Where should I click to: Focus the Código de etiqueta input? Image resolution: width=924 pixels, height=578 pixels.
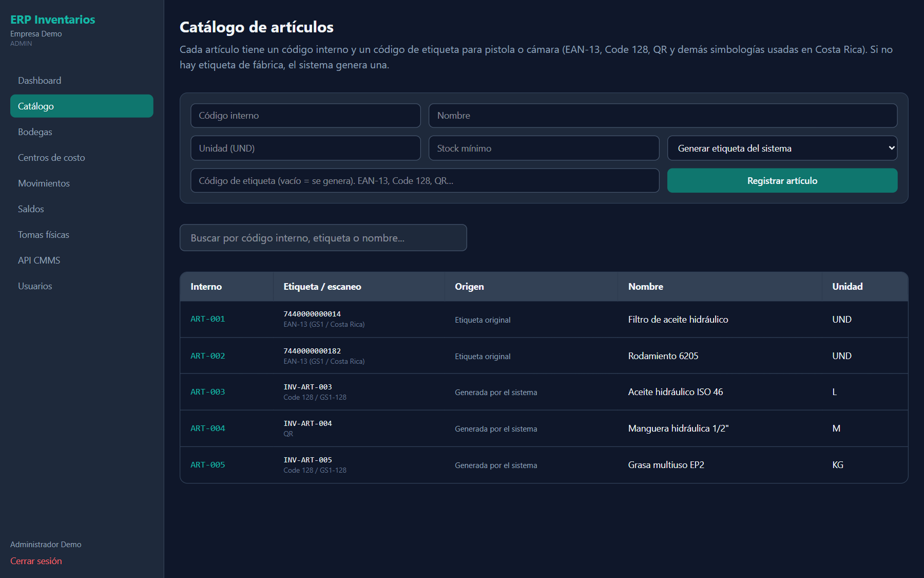pyautogui.click(x=425, y=181)
